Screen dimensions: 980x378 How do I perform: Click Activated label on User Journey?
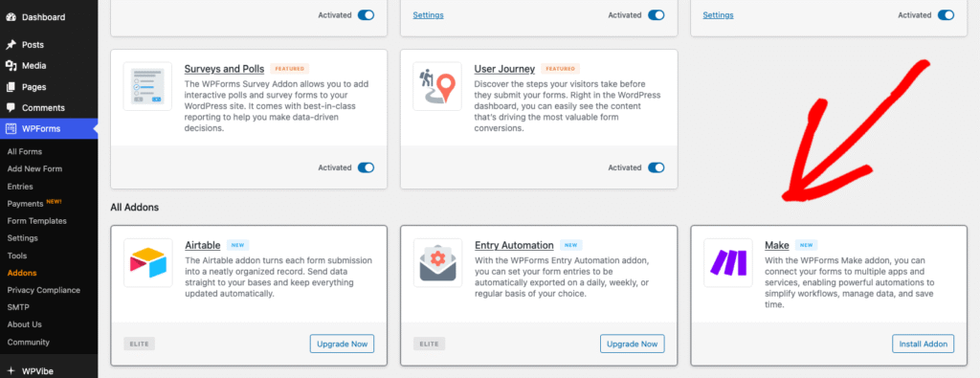tap(625, 167)
